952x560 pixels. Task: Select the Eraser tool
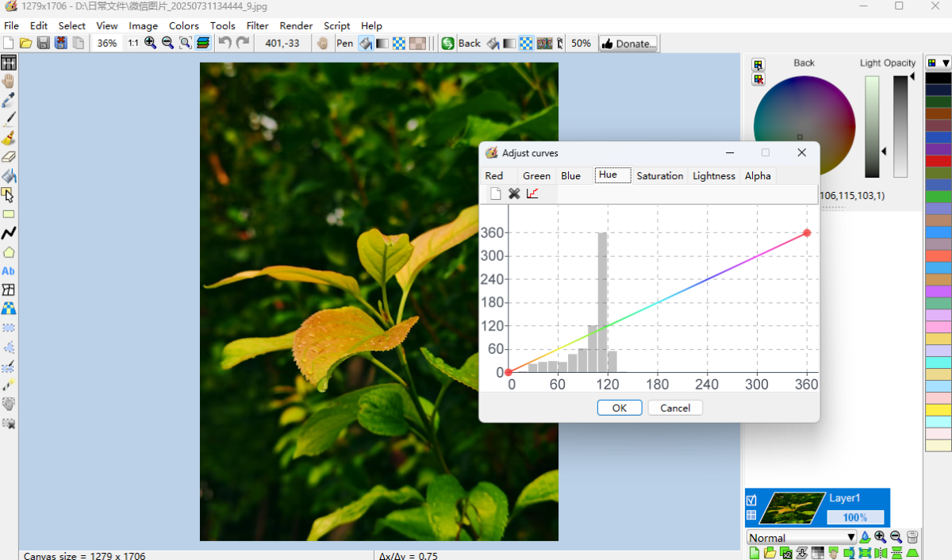point(9,157)
